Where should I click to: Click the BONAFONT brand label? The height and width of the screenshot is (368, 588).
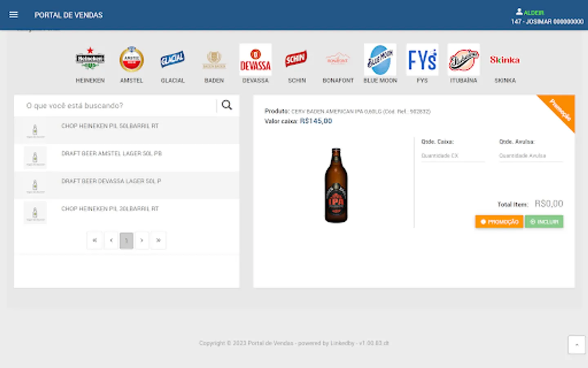(338, 81)
